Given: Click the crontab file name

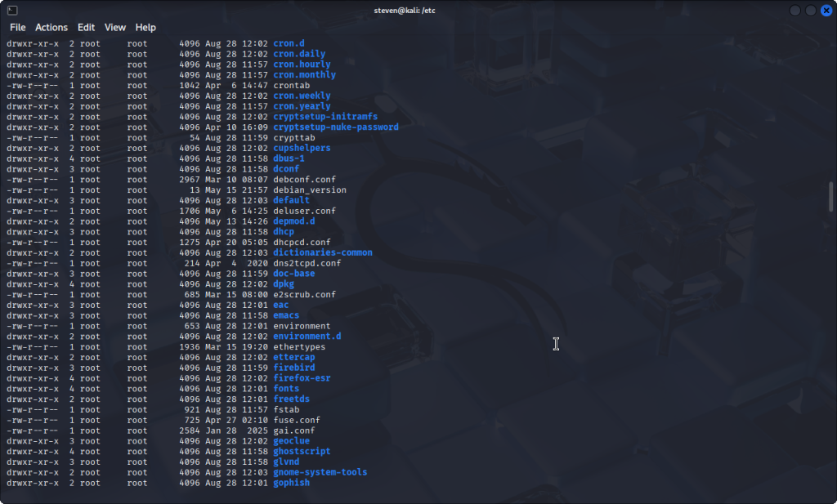Looking at the screenshot, I should click(293, 85).
